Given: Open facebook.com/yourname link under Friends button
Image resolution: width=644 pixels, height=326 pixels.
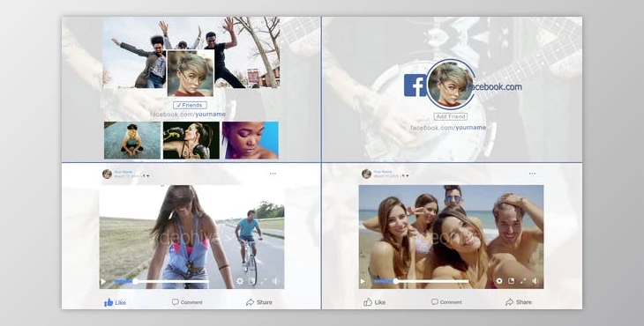Looking at the screenshot, I should pyautogui.click(x=188, y=115).
